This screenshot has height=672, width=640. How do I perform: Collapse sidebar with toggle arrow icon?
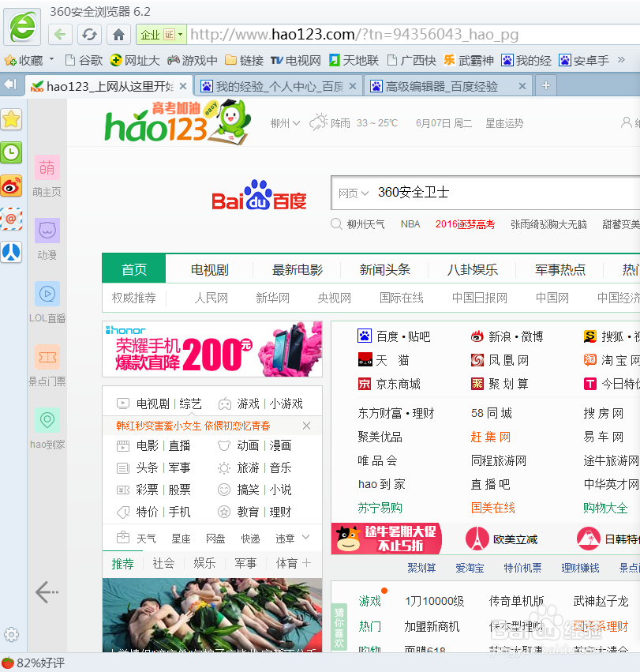click(10, 84)
